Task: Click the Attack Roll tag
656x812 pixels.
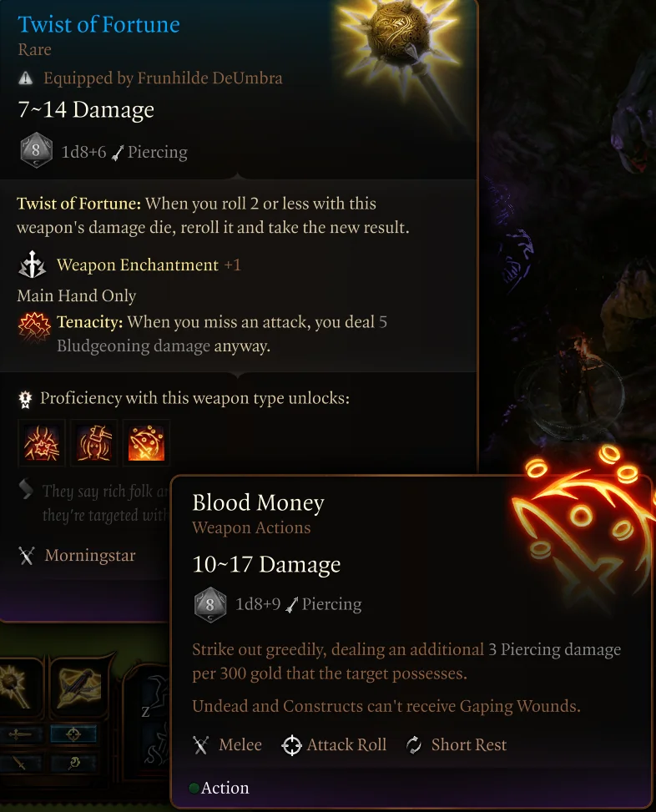Action: pos(334,744)
